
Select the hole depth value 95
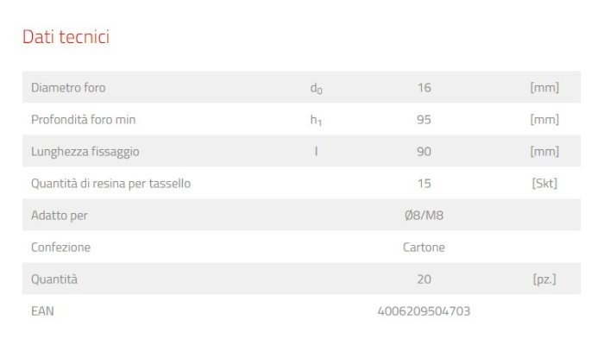coord(424,120)
